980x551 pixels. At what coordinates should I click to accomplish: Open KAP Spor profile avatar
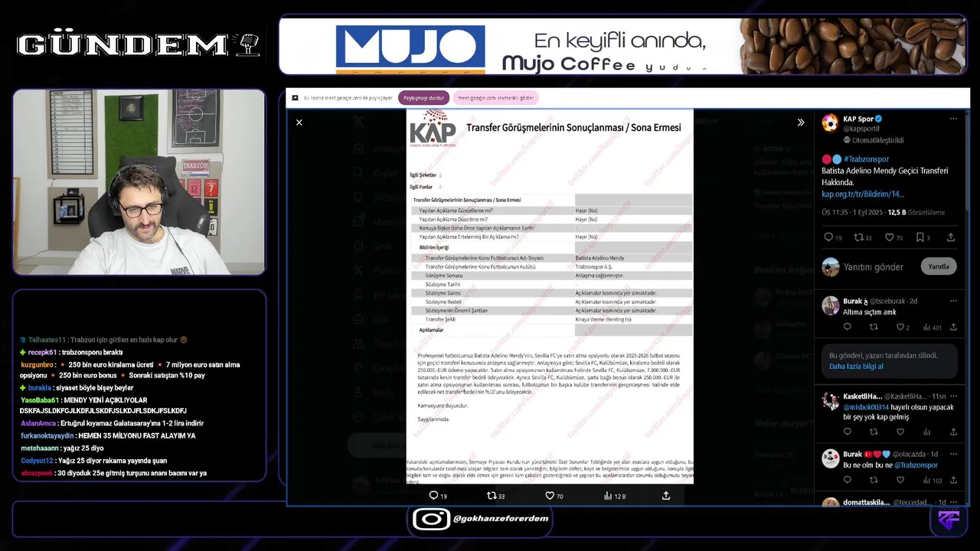pyautogui.click(x=830, y=123)
